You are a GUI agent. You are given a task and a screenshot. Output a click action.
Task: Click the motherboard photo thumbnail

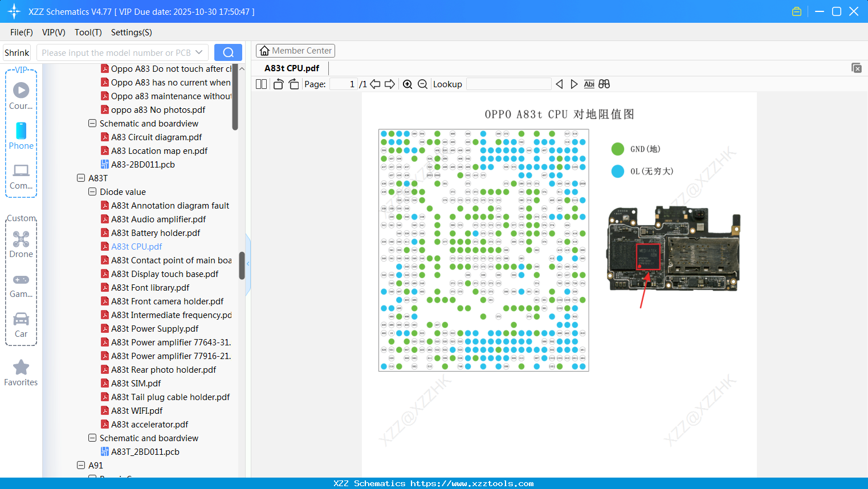674,249
